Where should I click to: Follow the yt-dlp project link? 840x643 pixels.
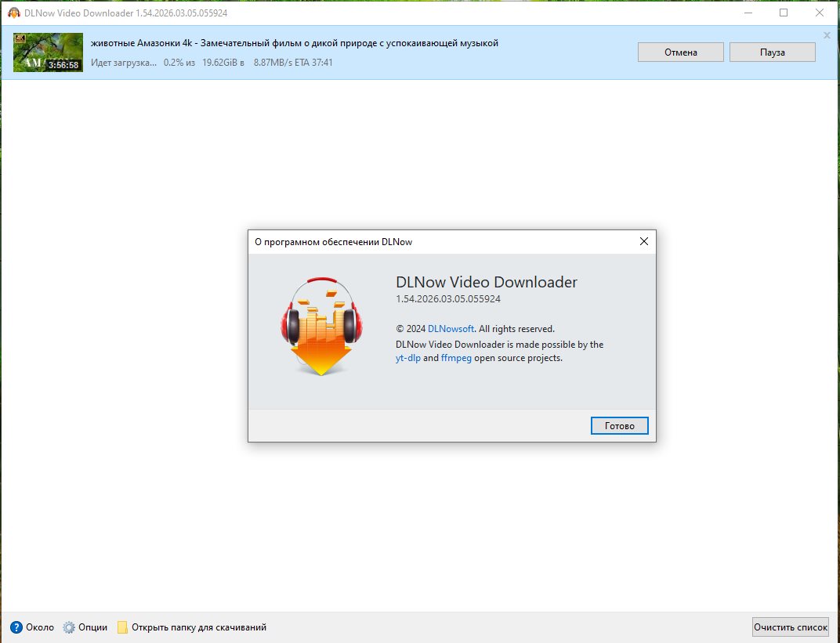[408, 358]
